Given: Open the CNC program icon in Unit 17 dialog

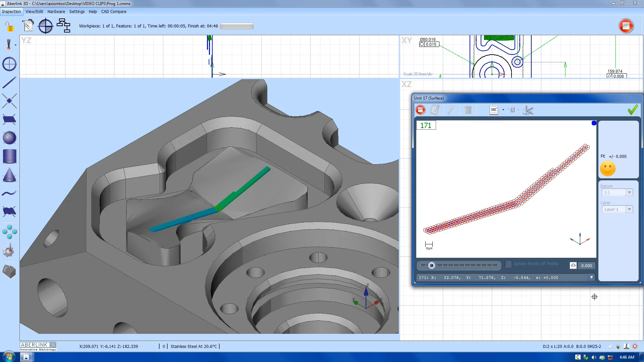Looking at the screenshot, I should (x=493, y=110).
